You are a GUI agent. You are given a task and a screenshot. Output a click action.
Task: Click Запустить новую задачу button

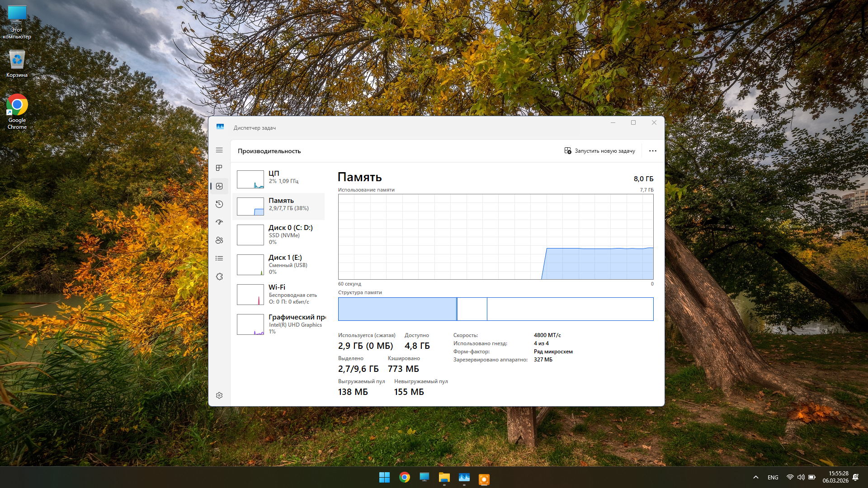(x=599, y=151)
